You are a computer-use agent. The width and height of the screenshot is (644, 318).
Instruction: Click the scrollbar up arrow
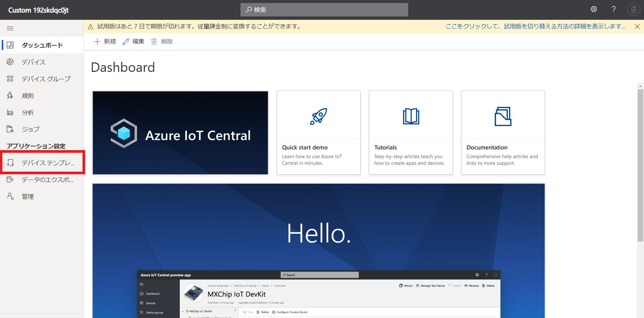tap(641, 86)
